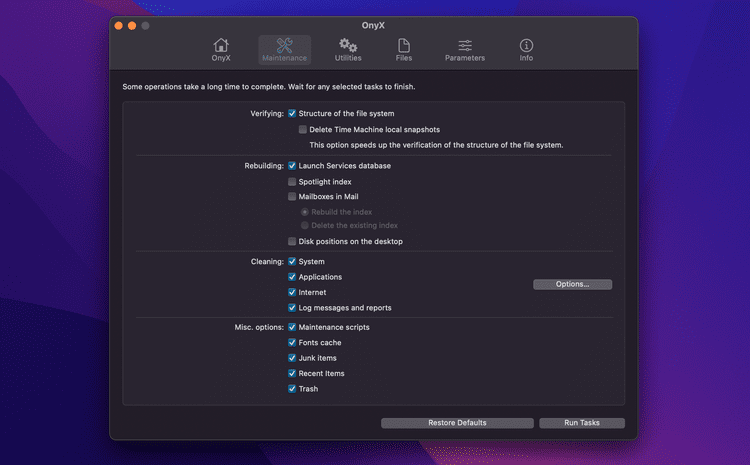Enable Delete Time Machine local snapshots
Viewport: 750px width, 465px height.
tap(303, 129)
